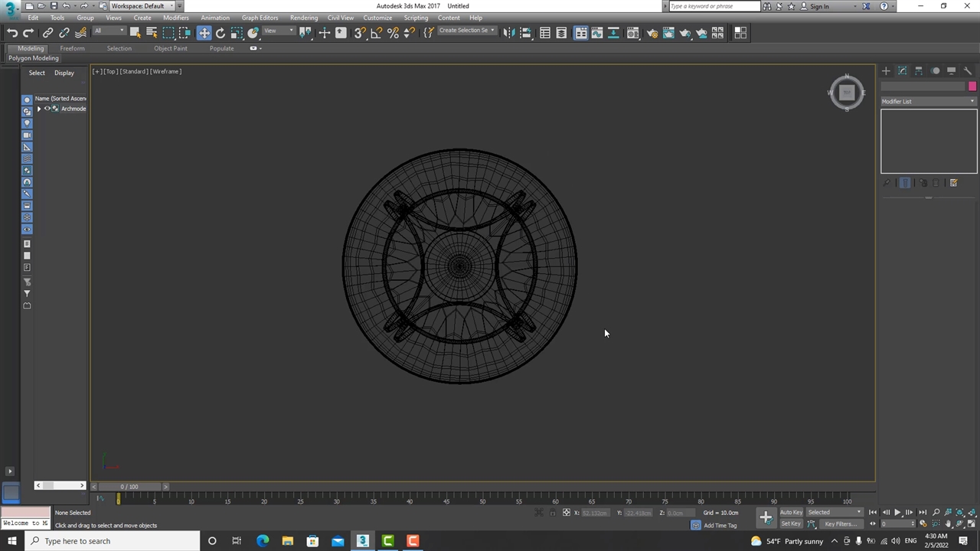Open the selection filter 'All' dropdown

coord(109,31)
